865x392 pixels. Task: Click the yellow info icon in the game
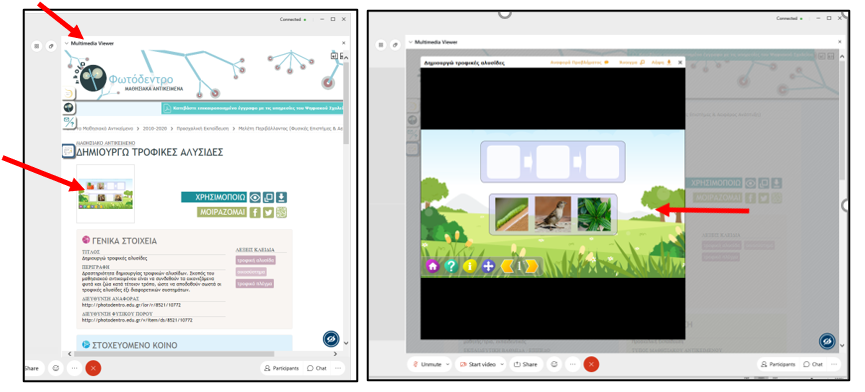point(469,266)
